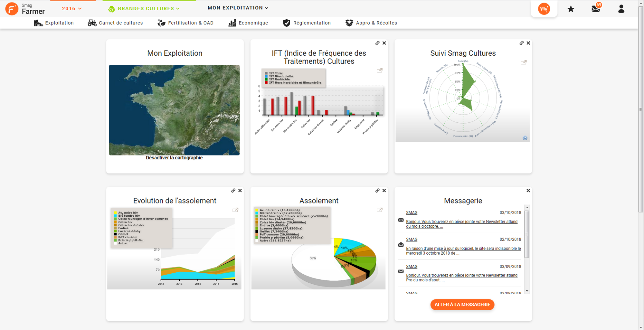Image resolution: width=644 pixels, height=330 pixels.
Task: Close the Evolution de l'assolement widget
Action: [x=240, y=191]
